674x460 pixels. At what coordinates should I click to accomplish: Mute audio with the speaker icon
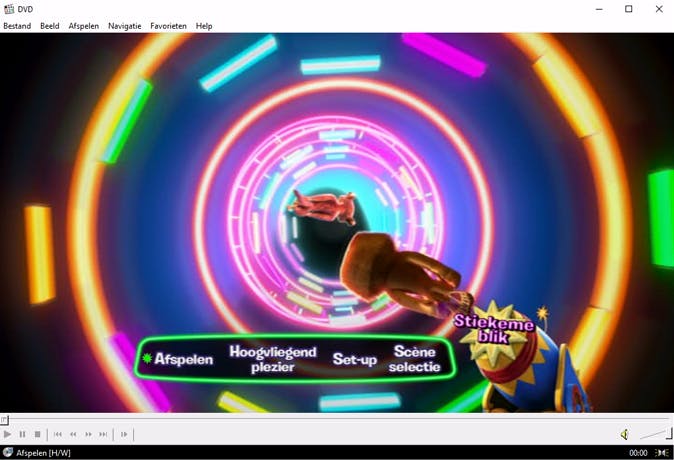(x=625, y=435)
